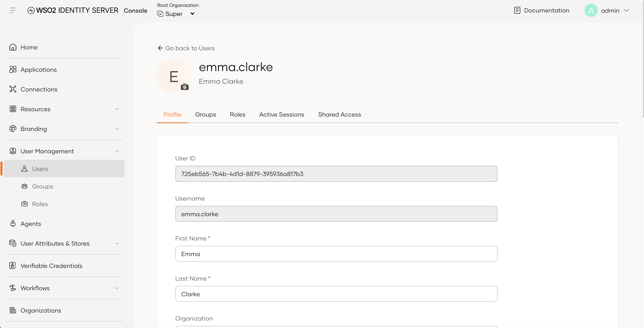Switch to the Profile tab

[172, 114]
